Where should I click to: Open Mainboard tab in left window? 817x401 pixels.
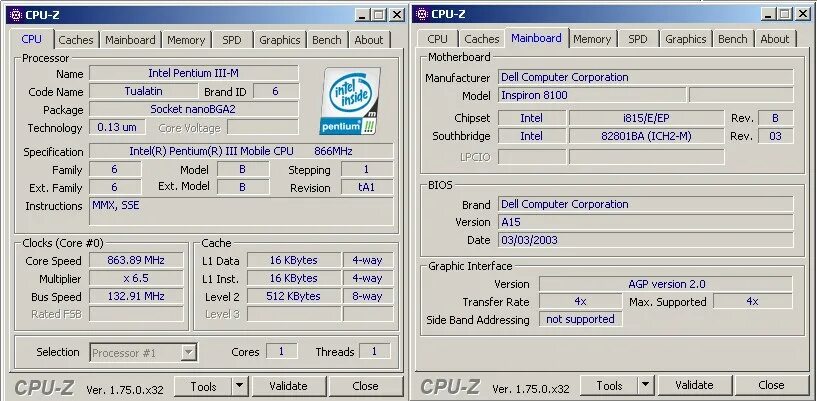click(130, 40)
